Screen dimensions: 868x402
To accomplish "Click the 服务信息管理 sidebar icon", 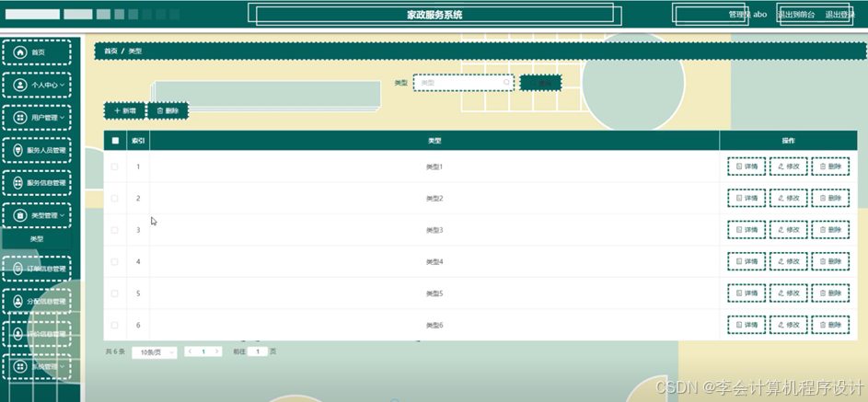I will pyautogui.click(x=18, y=183).
